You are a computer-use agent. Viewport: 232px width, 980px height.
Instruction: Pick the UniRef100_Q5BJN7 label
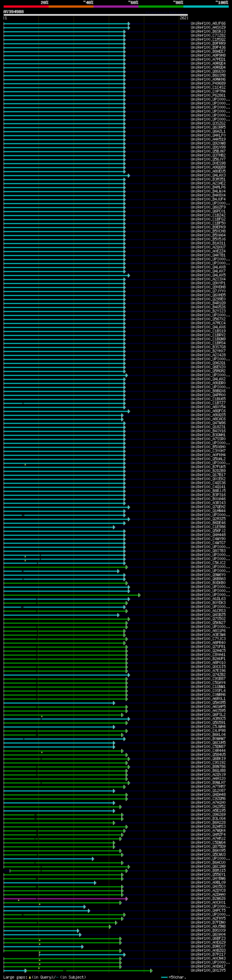point(208,151)
